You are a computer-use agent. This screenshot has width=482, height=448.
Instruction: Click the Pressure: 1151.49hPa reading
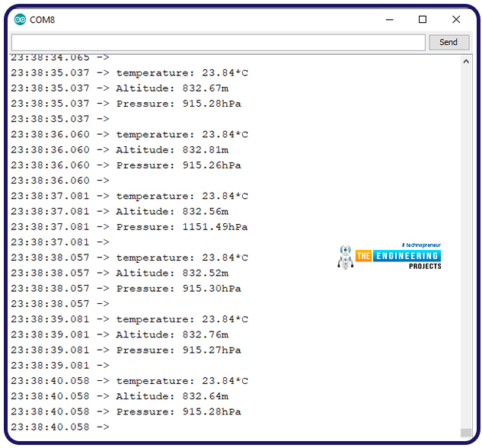point(181,227)
